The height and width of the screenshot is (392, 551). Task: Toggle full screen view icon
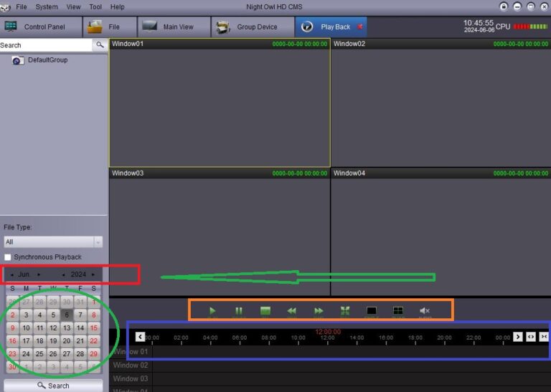point(345,311)
